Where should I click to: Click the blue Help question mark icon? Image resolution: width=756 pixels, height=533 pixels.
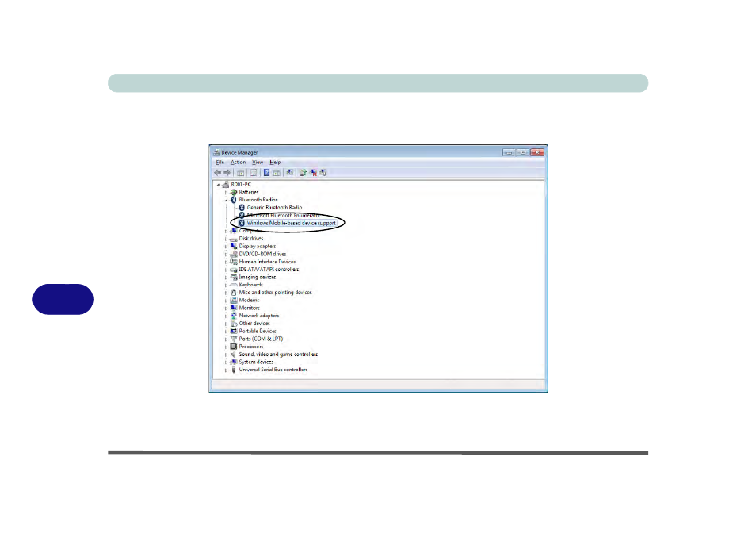point(266,173)
